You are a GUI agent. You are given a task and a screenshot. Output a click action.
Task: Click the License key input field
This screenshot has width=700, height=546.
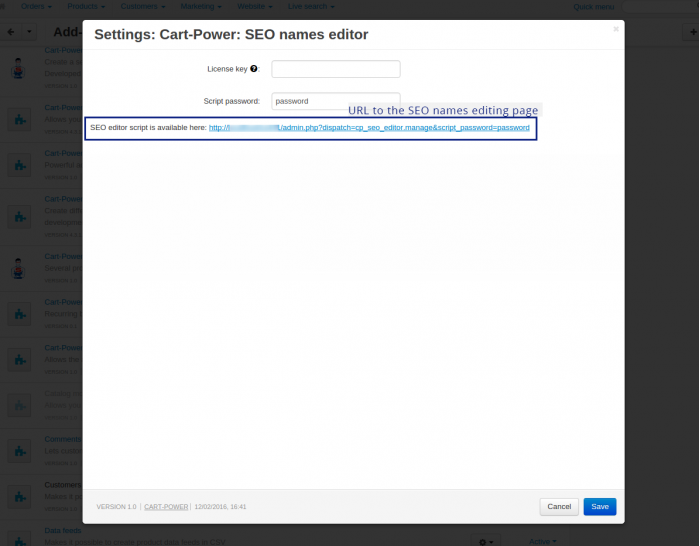point(336,69)
